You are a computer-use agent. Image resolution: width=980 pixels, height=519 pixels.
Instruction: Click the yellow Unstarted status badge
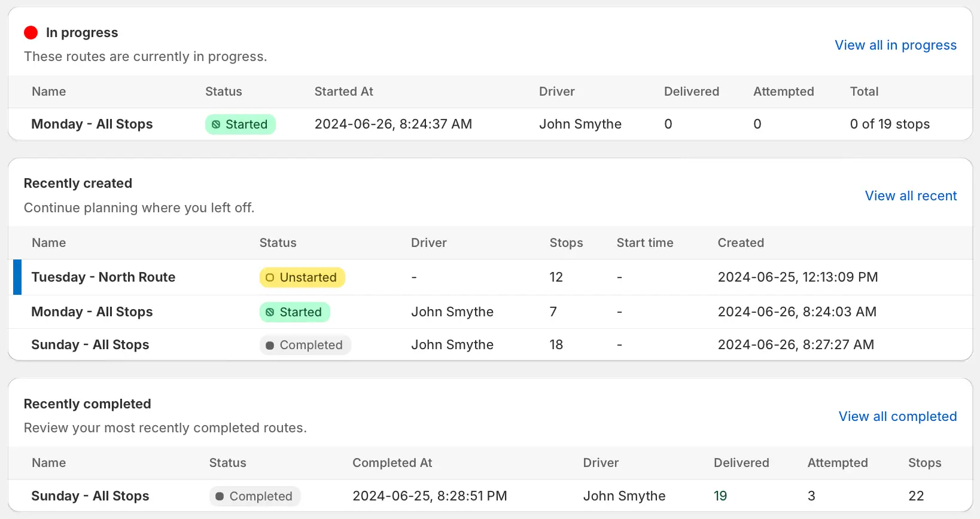coord(302,277)
